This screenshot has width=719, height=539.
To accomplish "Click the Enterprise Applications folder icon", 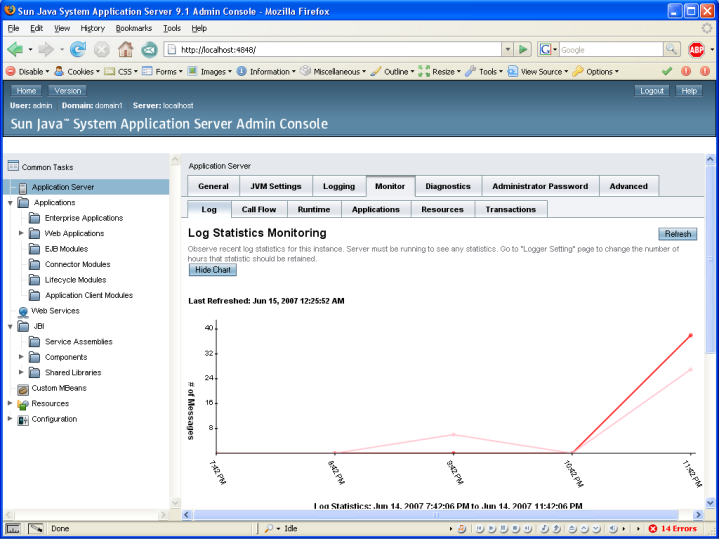I will pyautogui.click(x=34, y=218).
